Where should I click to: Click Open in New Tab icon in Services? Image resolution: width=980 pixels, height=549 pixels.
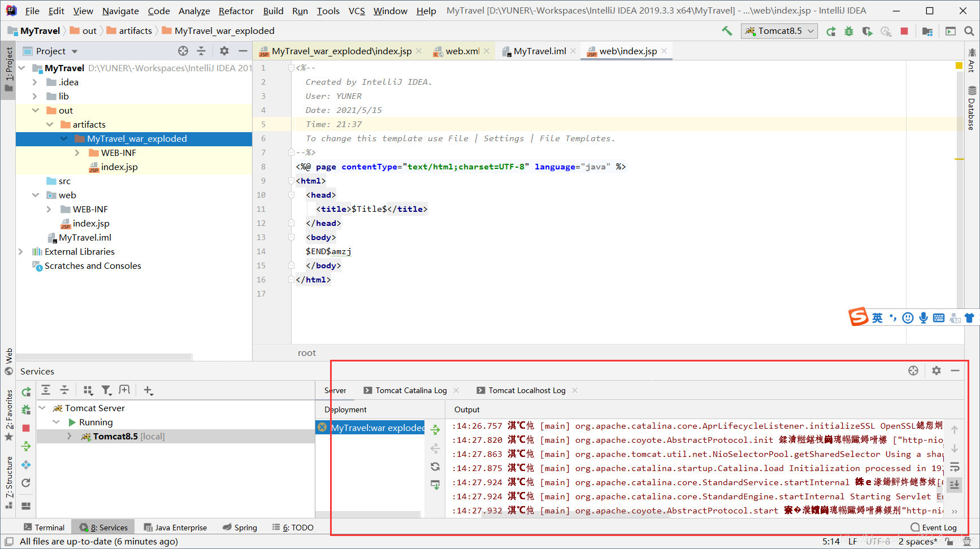[x=125, y=390]
